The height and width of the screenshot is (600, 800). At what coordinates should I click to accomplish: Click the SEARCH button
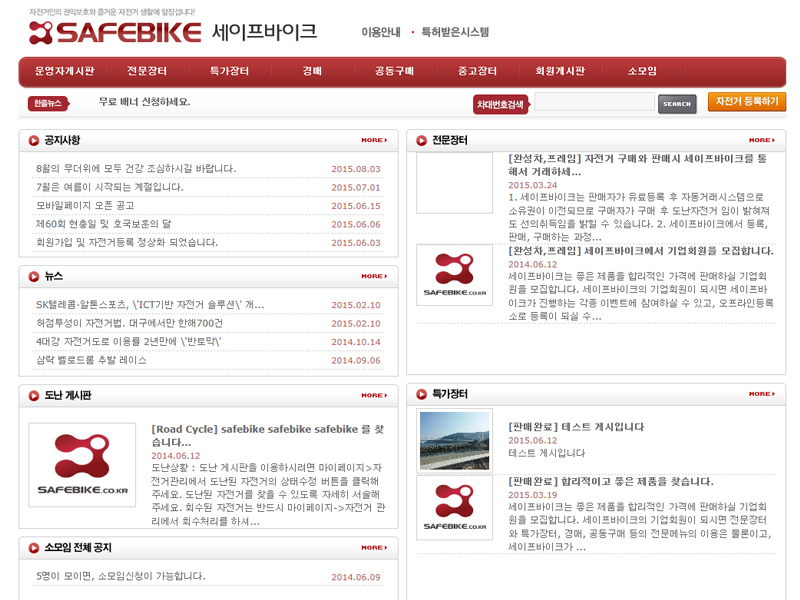coord(677,104)
